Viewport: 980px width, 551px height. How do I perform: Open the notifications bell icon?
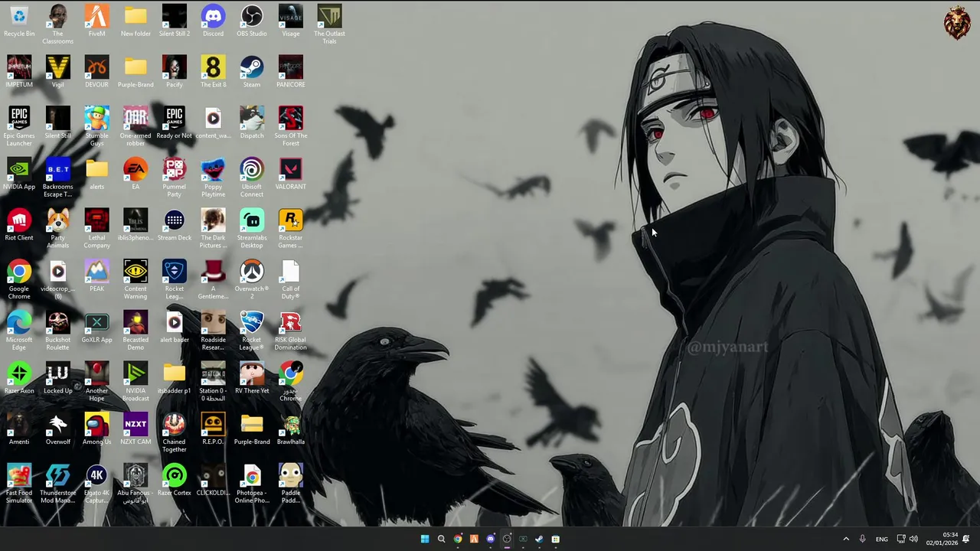pos(966,539)
